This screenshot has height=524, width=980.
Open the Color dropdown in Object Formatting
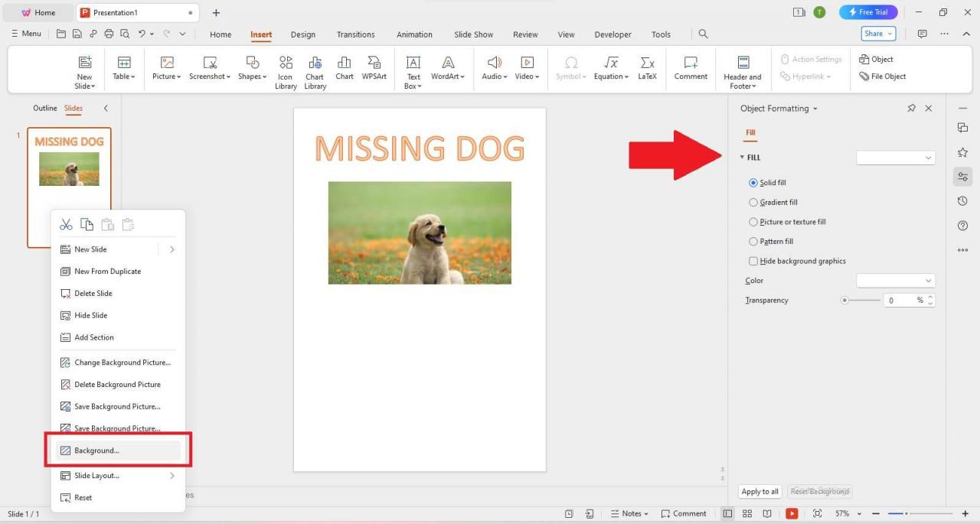pyautogui.click(x=894, y=280)
